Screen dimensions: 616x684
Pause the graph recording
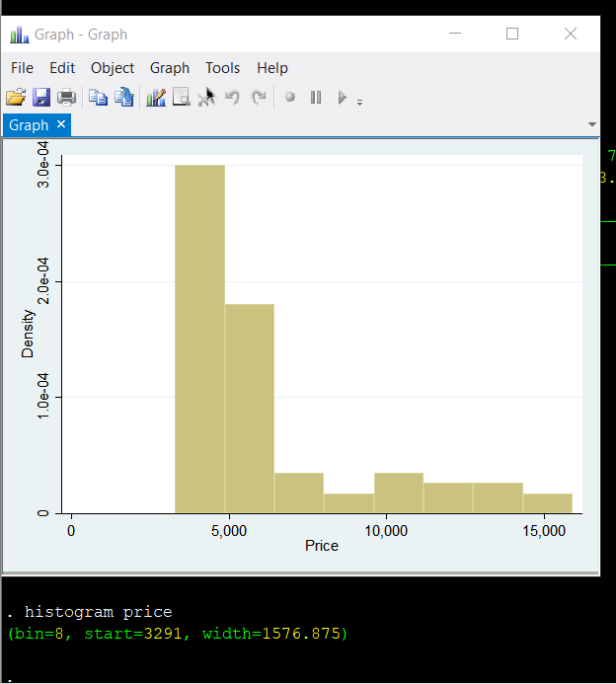(x=316, y=98)
